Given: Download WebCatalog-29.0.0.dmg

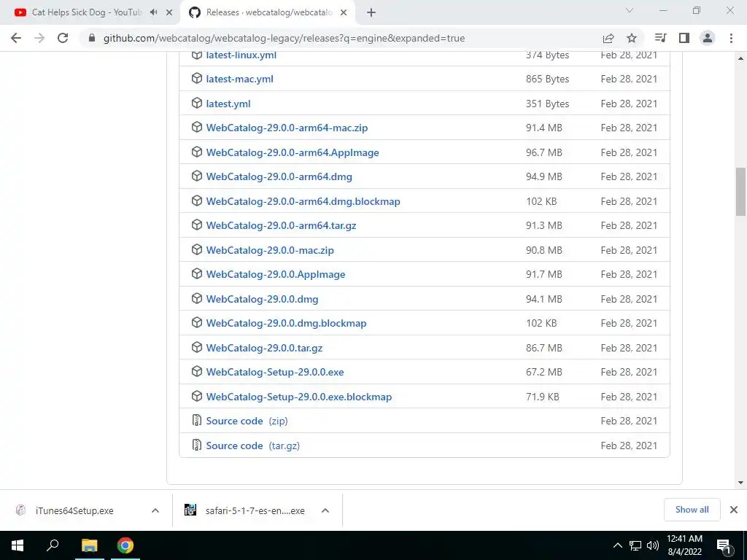Looking at the screenshot, I should (262, 299).
